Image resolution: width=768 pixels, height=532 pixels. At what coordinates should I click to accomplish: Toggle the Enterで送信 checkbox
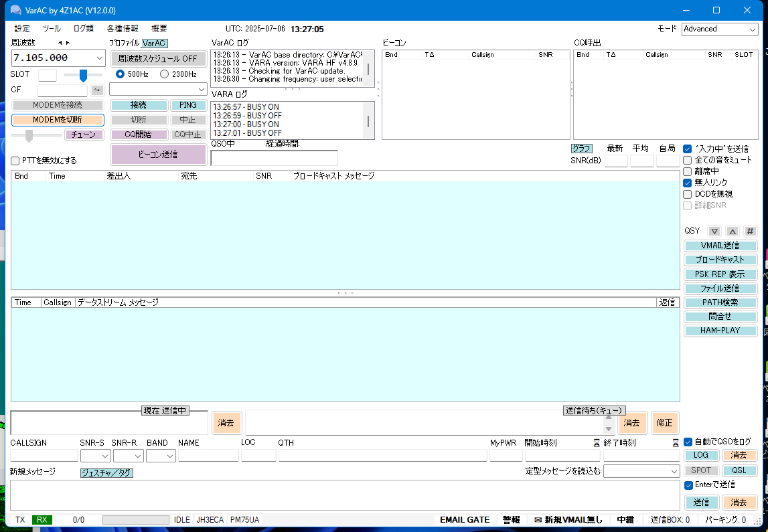coord(688,485)
